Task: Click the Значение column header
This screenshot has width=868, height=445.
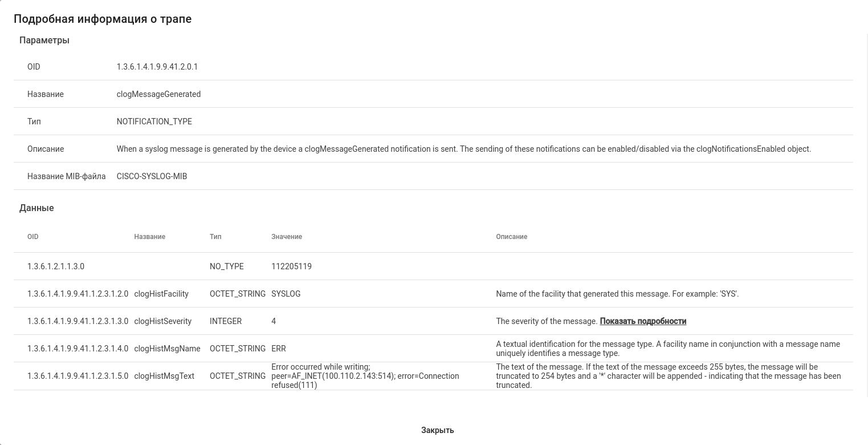Action: click(287, 237)
